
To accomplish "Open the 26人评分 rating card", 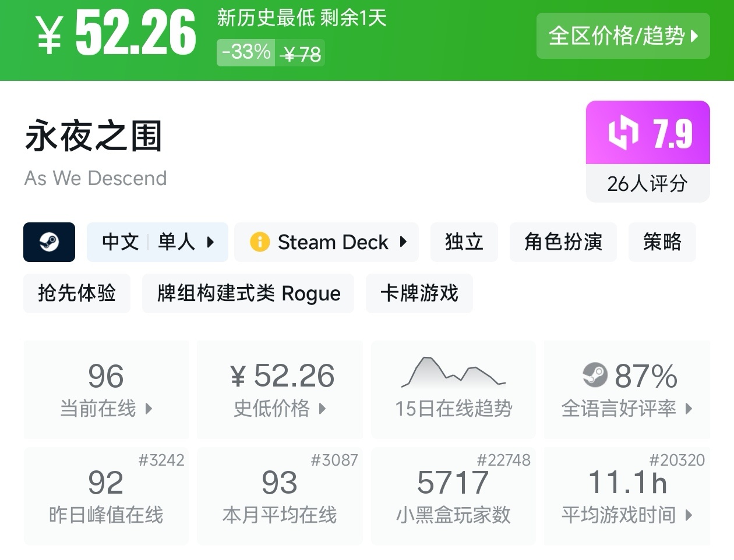I will (647, 183).
